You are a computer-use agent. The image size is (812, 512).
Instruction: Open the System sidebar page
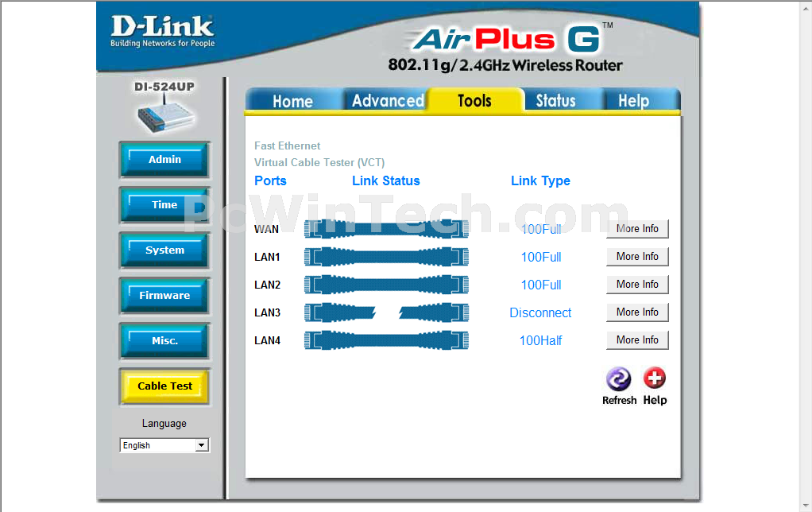coord(164,250)
